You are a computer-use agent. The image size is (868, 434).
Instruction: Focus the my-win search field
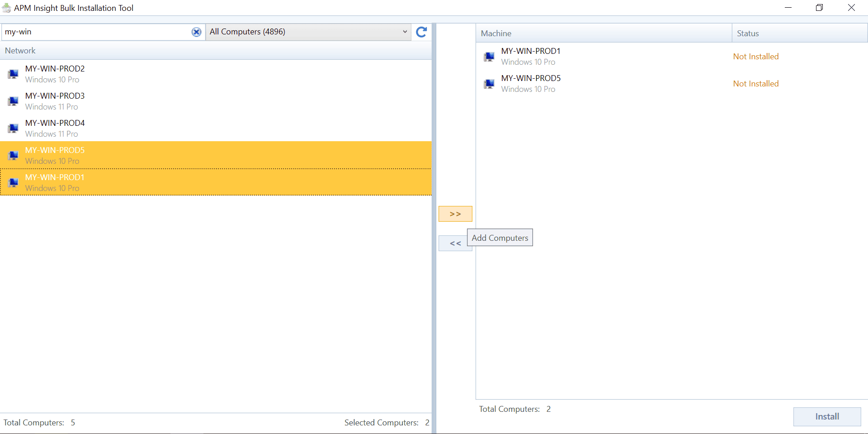(97, 32)
